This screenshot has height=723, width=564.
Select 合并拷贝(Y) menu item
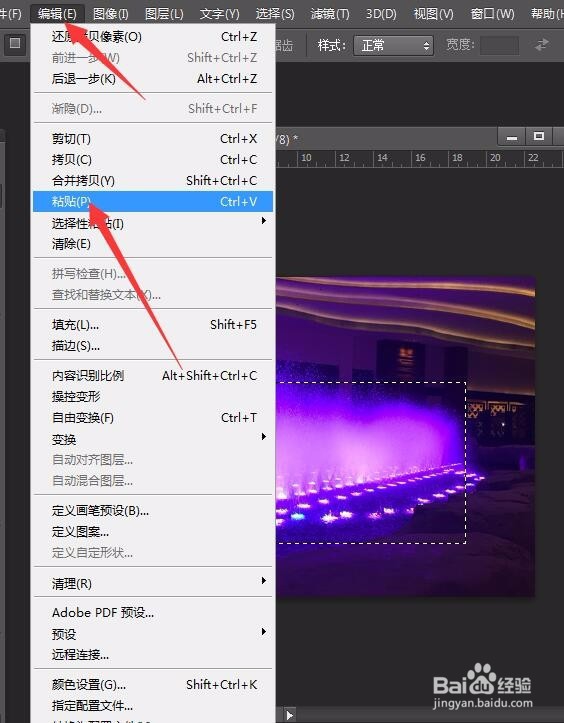(153, 180)
